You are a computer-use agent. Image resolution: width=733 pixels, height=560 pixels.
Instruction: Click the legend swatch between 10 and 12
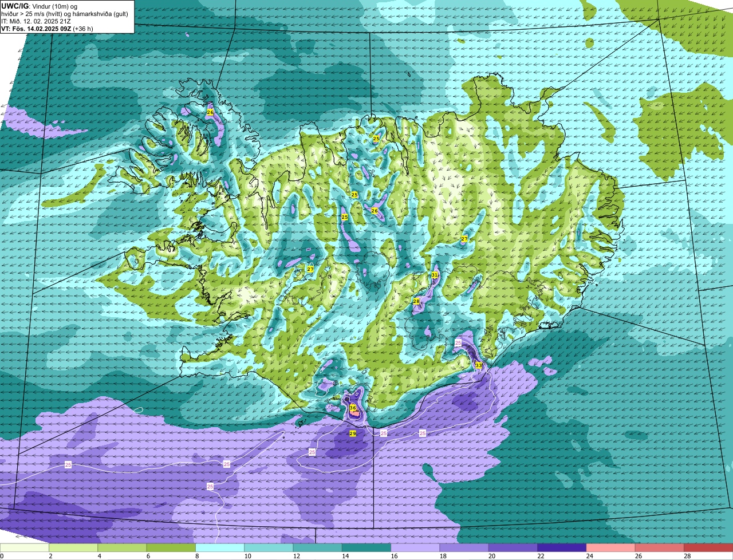pos(269,547)
